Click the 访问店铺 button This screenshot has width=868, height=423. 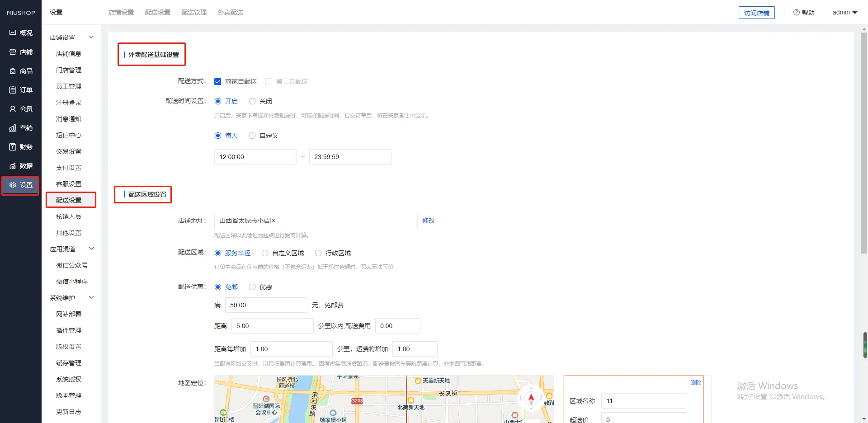(756, 13)
